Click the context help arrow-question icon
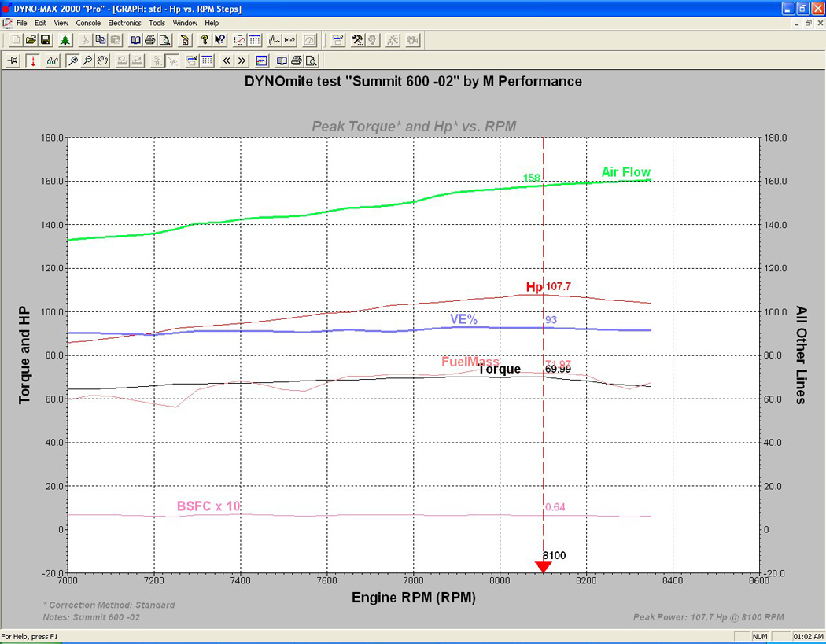Image resolution: width=826 pixels, height=644 pixels. 219,40
